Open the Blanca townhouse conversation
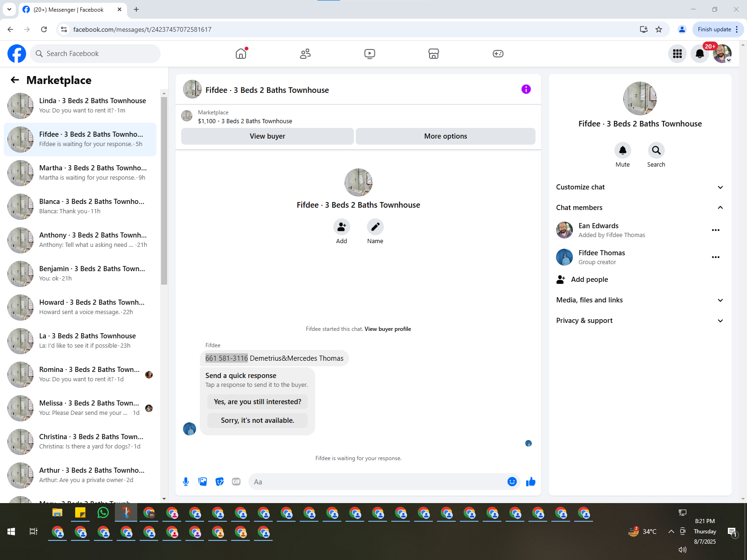Viewport: 747px width, 560px height. (x=80, y=207)
